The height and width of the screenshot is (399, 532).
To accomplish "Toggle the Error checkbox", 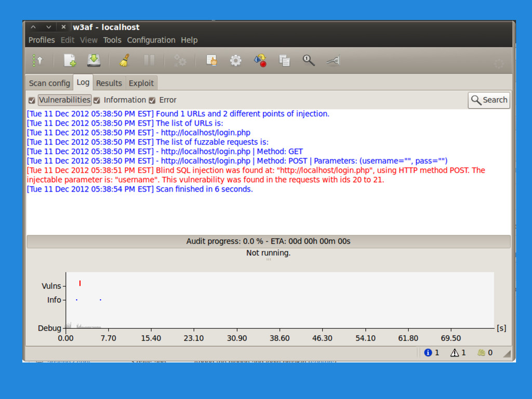I will coord(152,100).
